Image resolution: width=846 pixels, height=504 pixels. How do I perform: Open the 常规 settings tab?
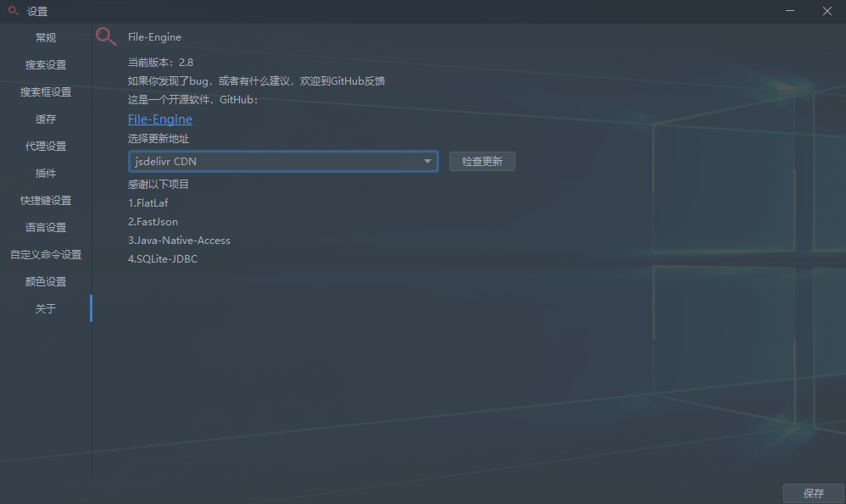[x=45, y=38]
